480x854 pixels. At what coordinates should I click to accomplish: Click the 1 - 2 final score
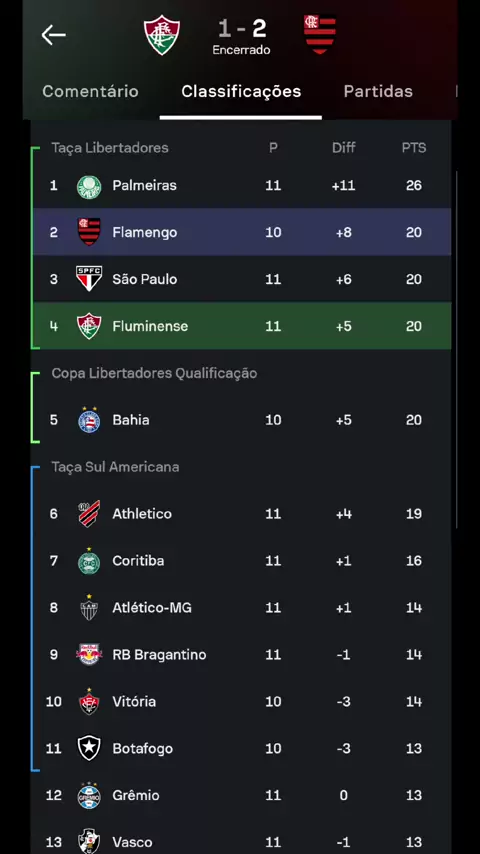point(242,28)
